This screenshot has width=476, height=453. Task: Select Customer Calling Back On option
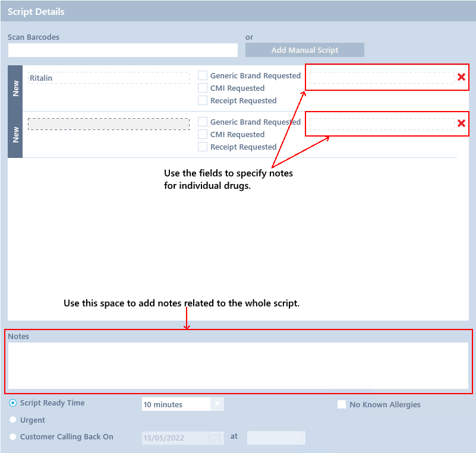13,436
